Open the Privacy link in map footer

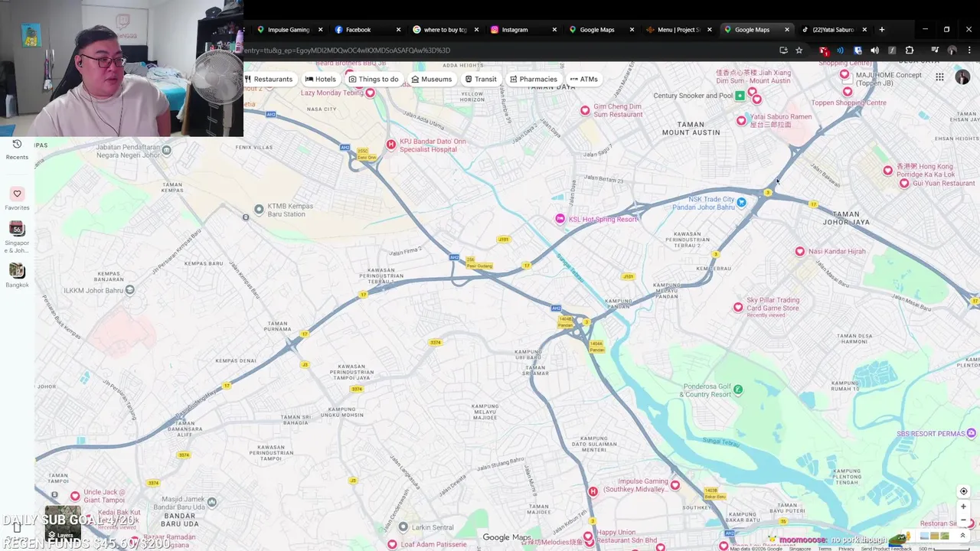click(x=846, y=548)
